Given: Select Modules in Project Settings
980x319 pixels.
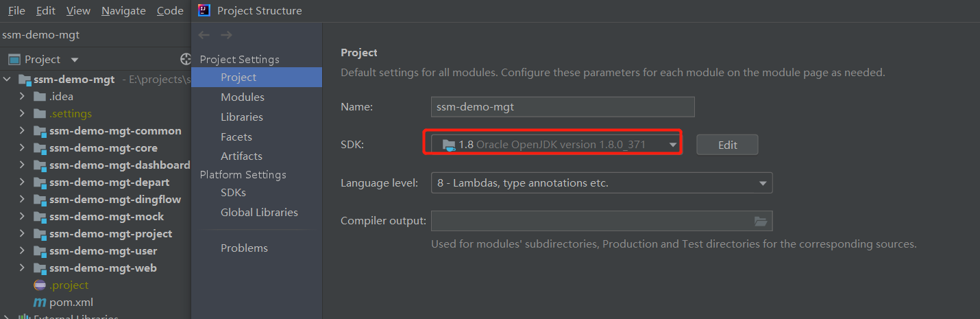Looking at the screenshot, I should (x=243, y=97).
